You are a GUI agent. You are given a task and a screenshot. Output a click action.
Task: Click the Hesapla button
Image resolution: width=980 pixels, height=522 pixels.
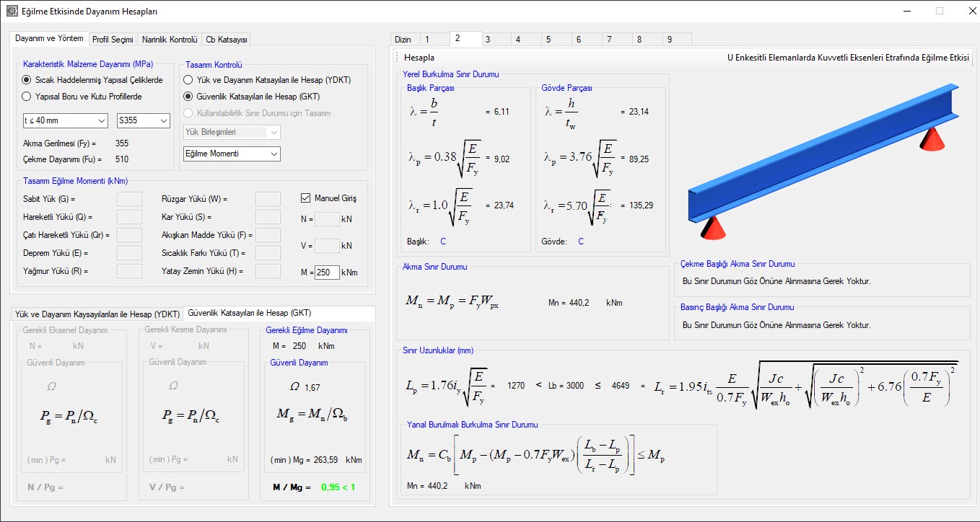pos(419,58)
